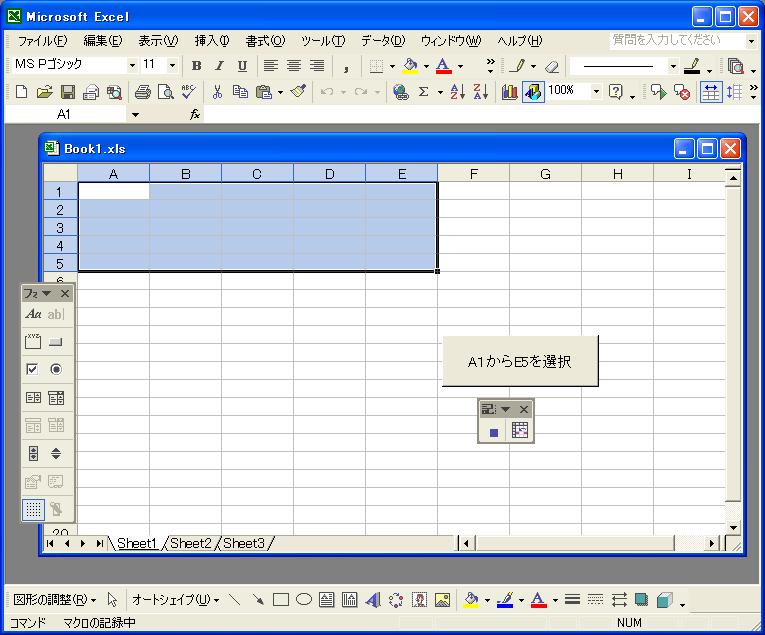Open the line style dropdown

(x=673, y=66)
